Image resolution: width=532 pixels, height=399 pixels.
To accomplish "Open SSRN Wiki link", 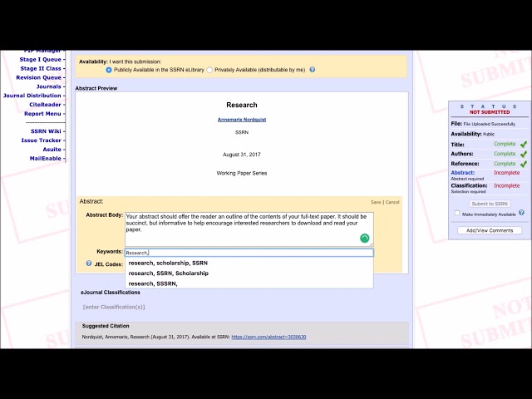I will coord(46,131).
